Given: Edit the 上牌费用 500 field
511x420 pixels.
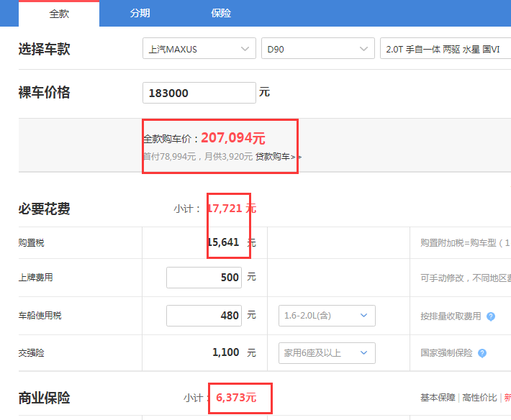Looking at the screenshot, I should 204,278.
